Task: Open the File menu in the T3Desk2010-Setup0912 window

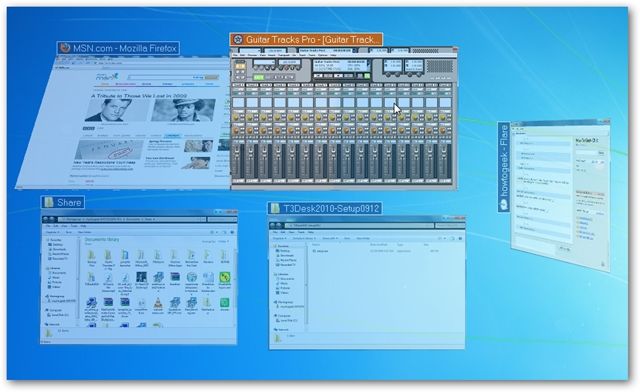Action: 276,232
